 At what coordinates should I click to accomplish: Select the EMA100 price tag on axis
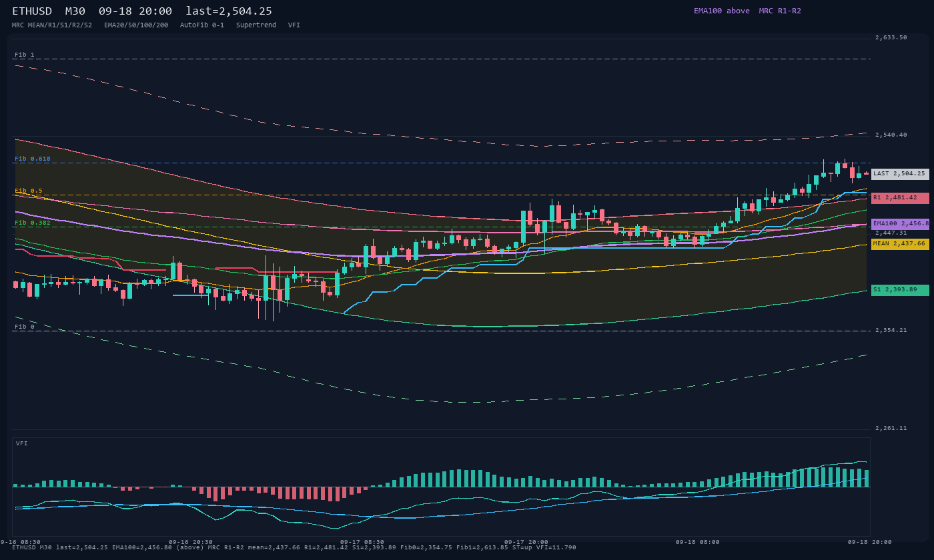click(900, 224)
